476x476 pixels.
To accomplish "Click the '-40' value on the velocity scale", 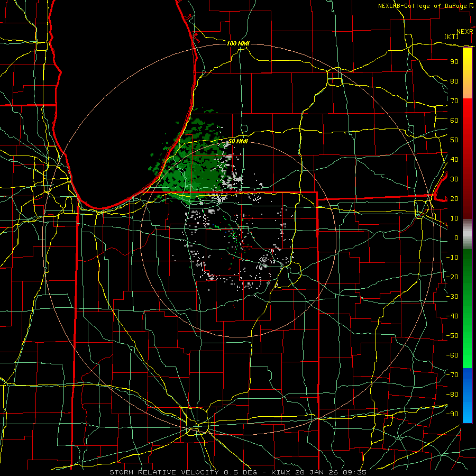I will pos(452,316).
